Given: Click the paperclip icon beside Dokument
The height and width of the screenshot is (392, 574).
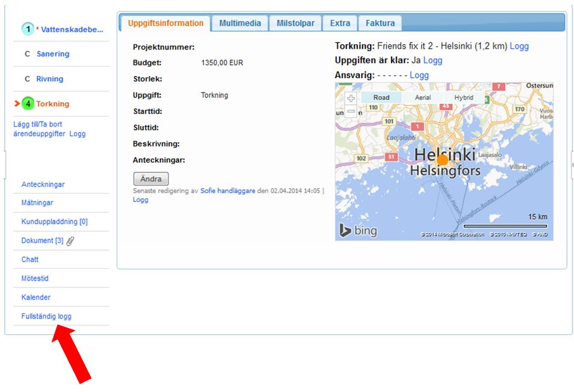Looking at the screenshot, I should 70,241.
